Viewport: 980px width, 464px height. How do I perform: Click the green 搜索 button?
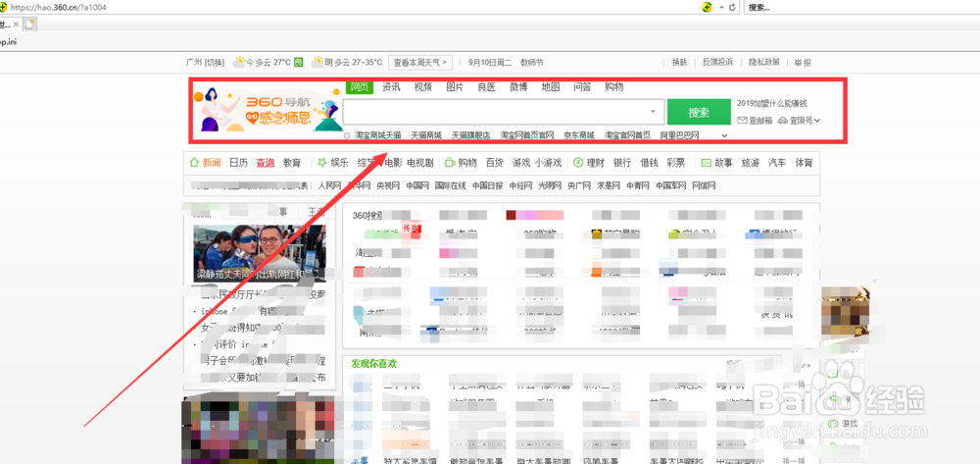click(699, 112)
